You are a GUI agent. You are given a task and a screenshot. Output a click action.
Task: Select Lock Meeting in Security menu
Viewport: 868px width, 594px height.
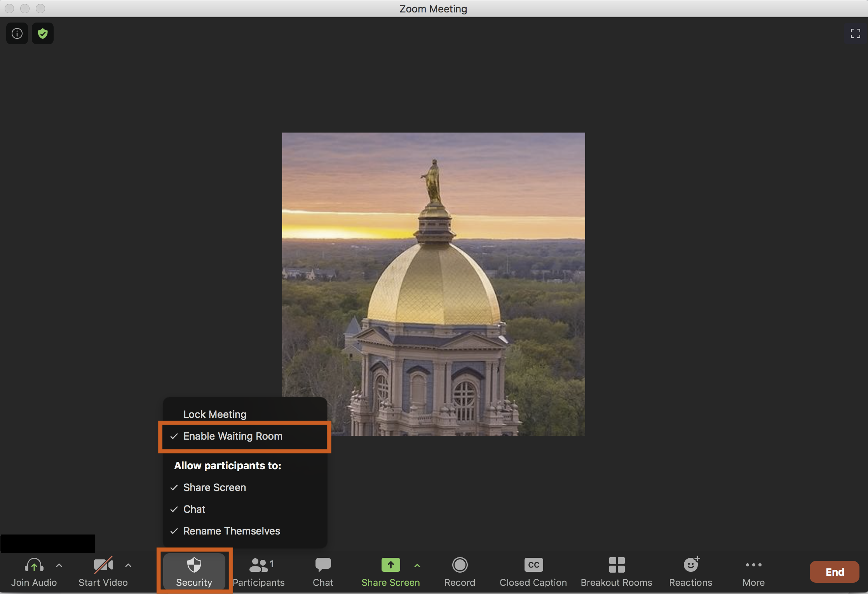[x=245, y=414]
